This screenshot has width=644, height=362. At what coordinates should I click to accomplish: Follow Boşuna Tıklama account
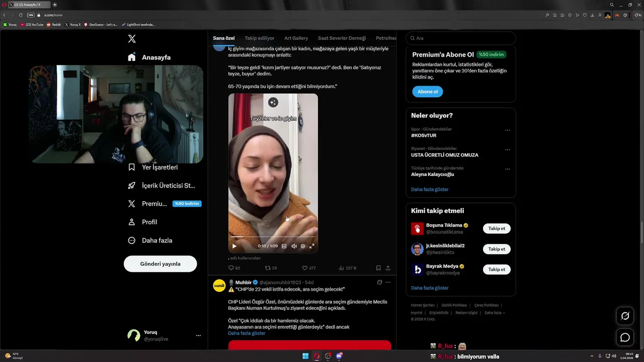click(x=497, y=228)
